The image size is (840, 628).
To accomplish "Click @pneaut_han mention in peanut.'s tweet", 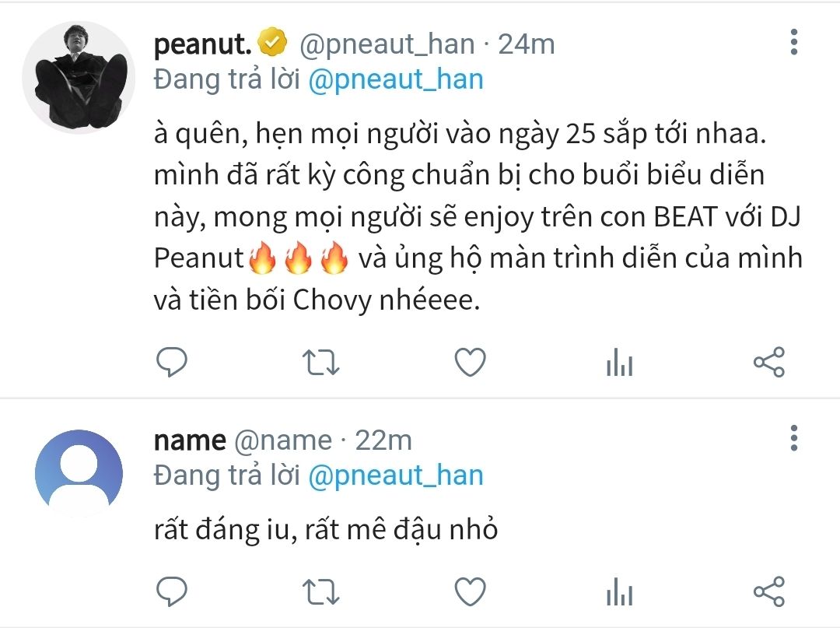I will tap(396, 79).
